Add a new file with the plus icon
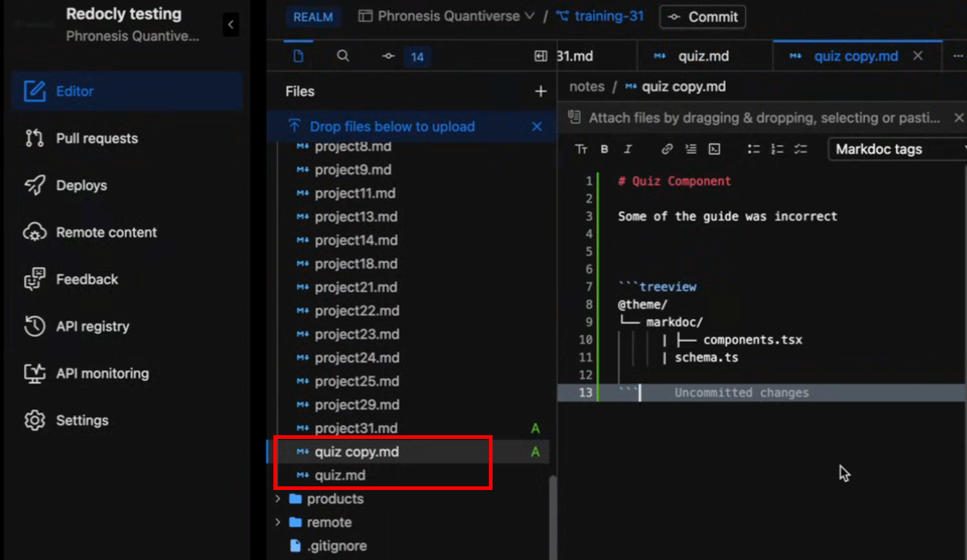967x560 pixels. [541, 91]
